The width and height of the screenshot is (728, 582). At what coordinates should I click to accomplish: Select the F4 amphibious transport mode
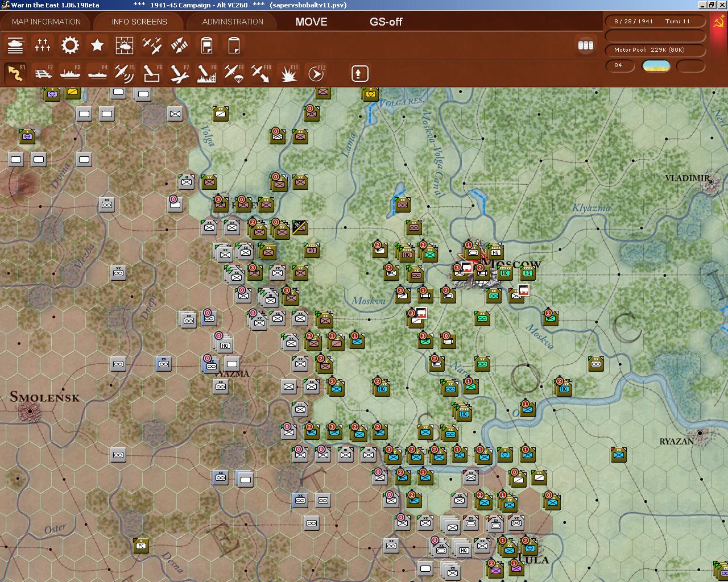97,73
